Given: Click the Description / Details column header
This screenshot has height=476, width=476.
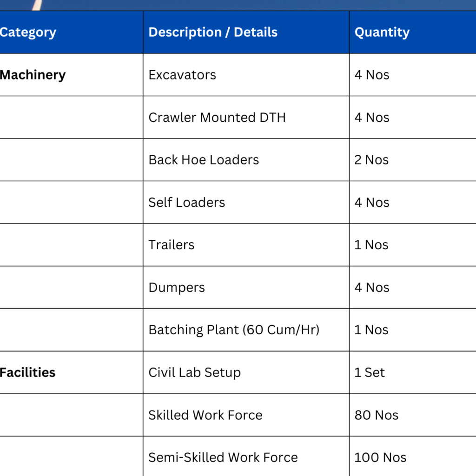Looking at the screenshot, I should tap(213, 33).
